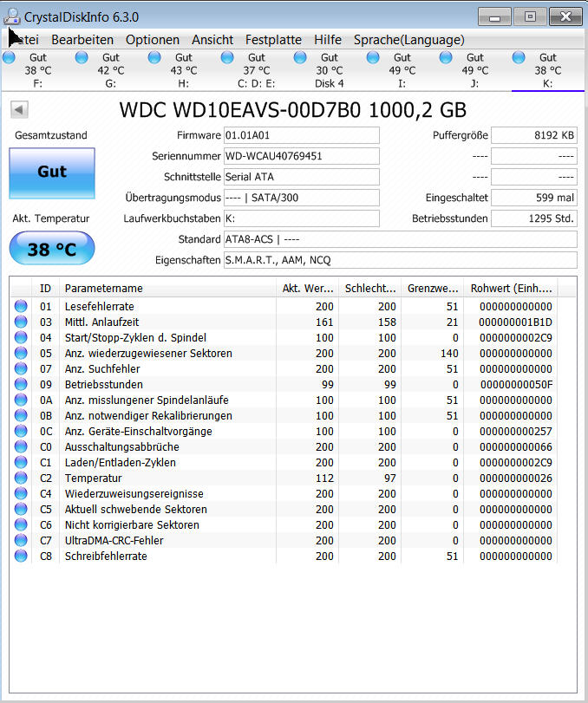Viewport: 588px width, 703px height.
Task: Click status icon of Ausschaltungsabbrüche row
Action: coord(21,446)
